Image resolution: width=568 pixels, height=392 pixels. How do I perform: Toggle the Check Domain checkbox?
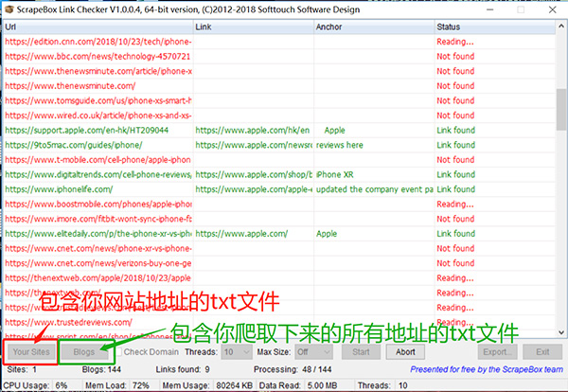119,352
